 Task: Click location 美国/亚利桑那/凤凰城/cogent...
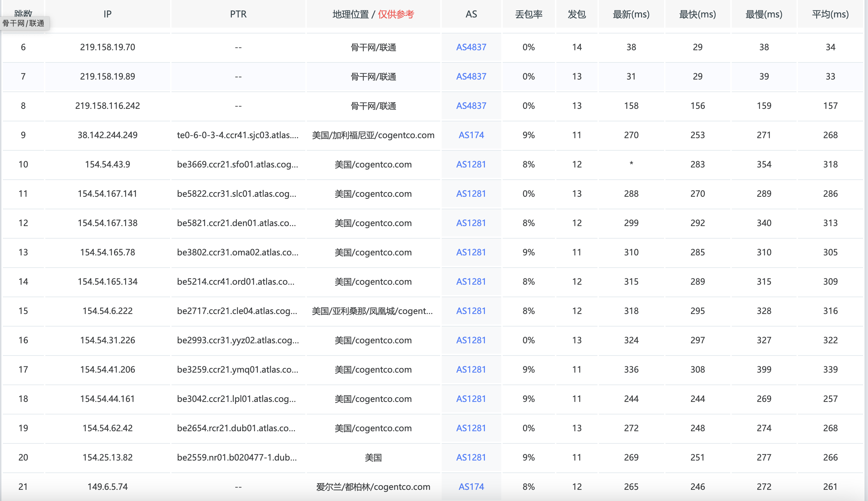pyautogui.click(x=372, y=311)
